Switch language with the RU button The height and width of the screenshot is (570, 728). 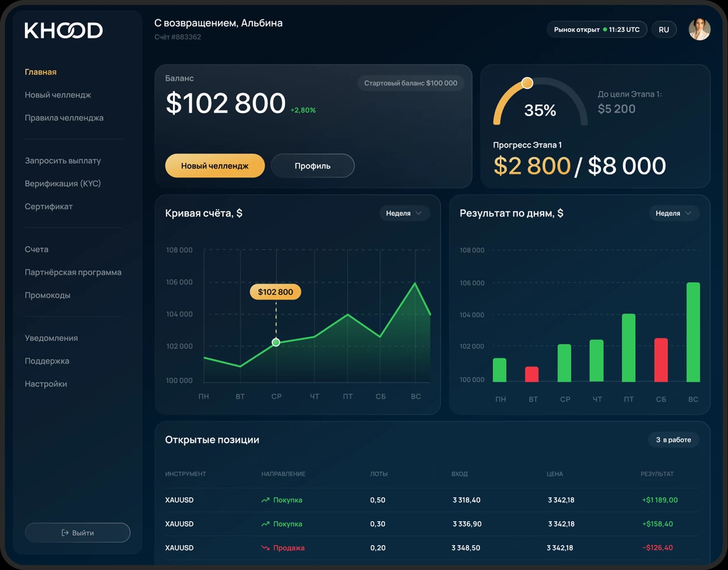click(664, 30)
